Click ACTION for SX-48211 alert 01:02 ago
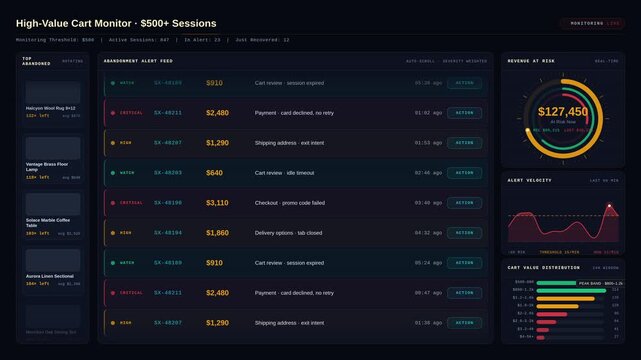The width and height of the screenshot is (641, 360). pyautogui.click(x=464, y=113)
